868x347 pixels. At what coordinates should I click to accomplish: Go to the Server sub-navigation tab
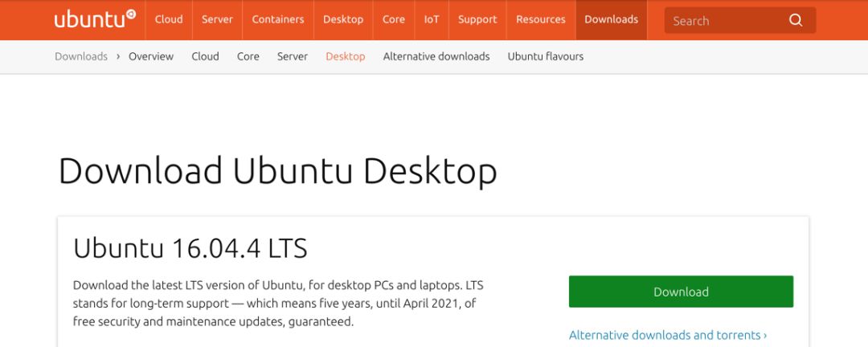[x=293, y=56]
